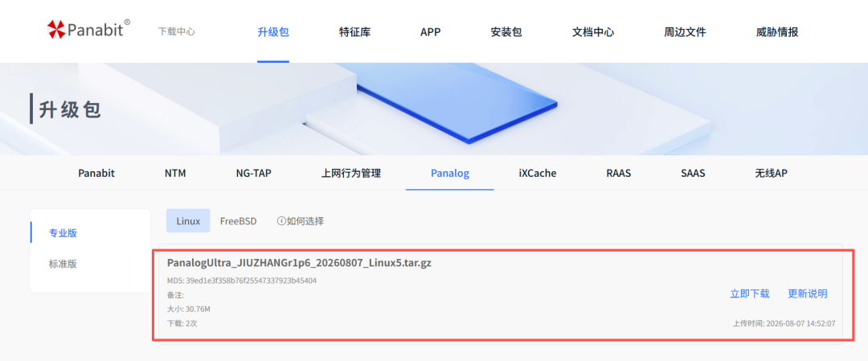This screenshot has width=868, height=361.
Task: Click the 大小: 30.76M text
Action: [x=188, y=309]
